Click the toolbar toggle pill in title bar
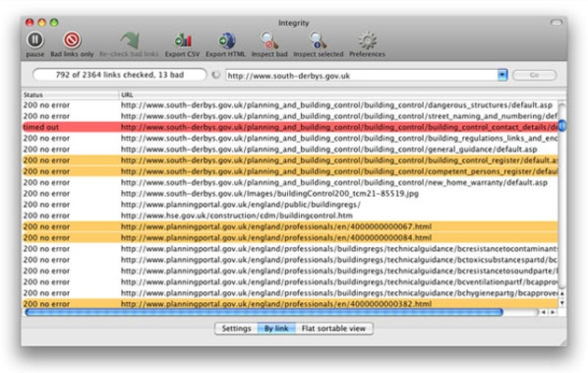Viewport: 588px width, 373px height. (x=557, y=21)
